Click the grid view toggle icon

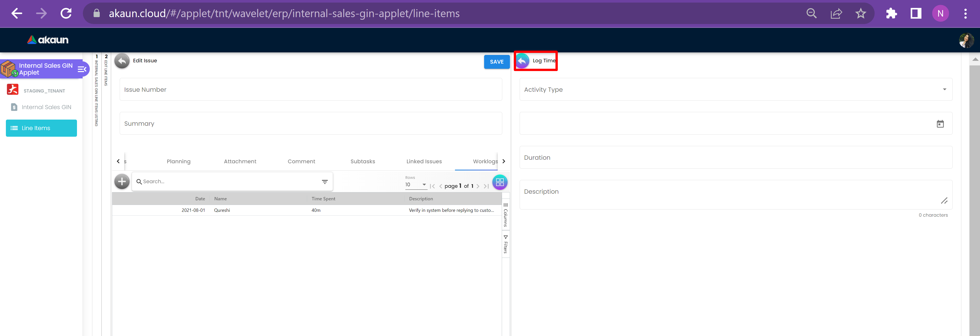click(499, 182)
